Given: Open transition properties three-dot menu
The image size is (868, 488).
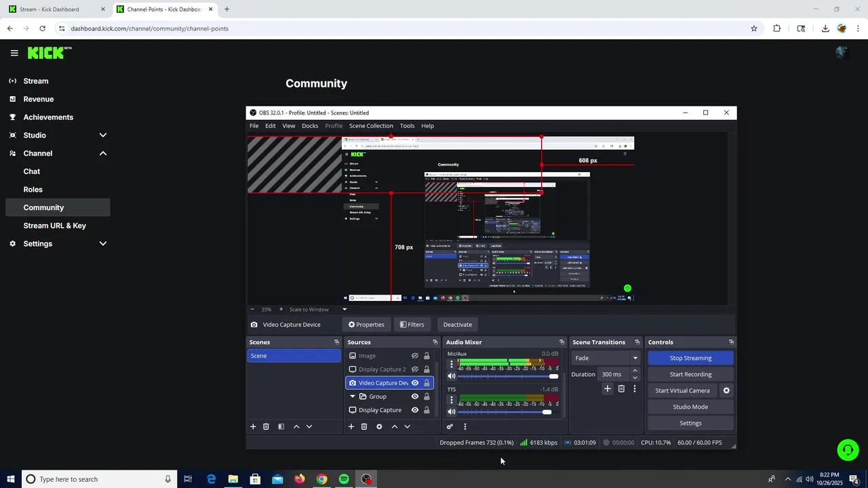Looking at the screenshot, I should tap(635, 388).
